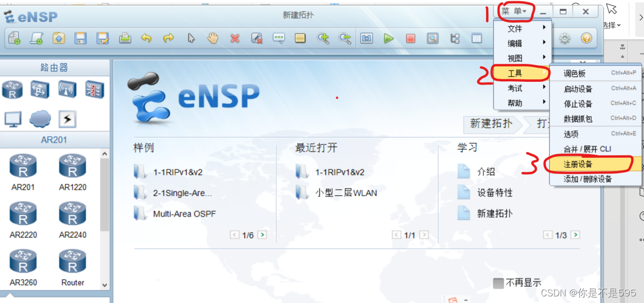The height and width of the screenshot is (303, 644).
Task: Select the hand drag-workspace tool
Action: coord(212,38)
